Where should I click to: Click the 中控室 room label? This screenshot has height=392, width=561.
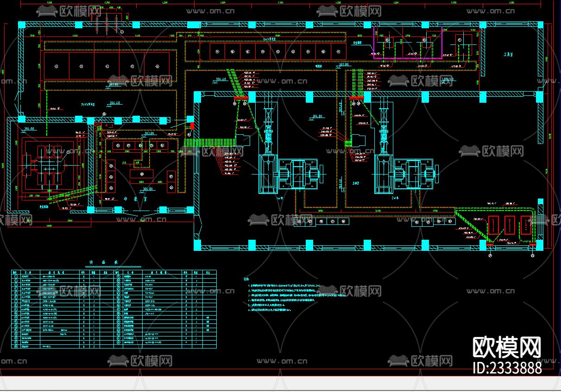pyautogui.click(x=135, y=199)
